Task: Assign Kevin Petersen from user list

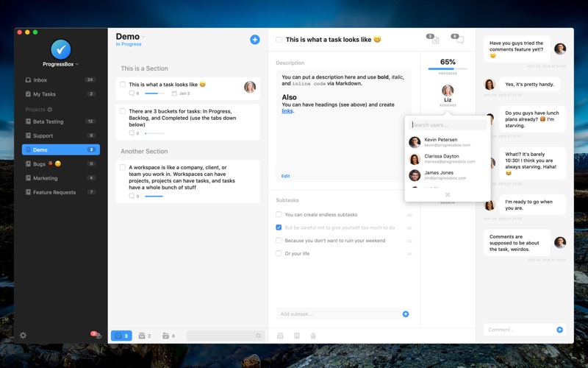Action: tap(448, 142)
